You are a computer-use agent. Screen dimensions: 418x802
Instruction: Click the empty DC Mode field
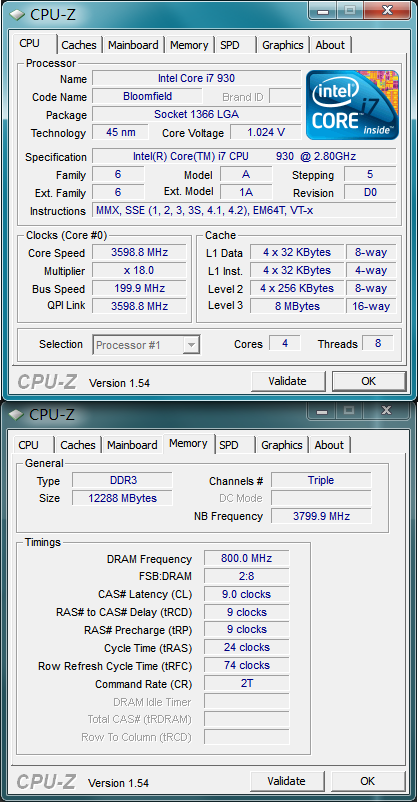coord(321,498)
